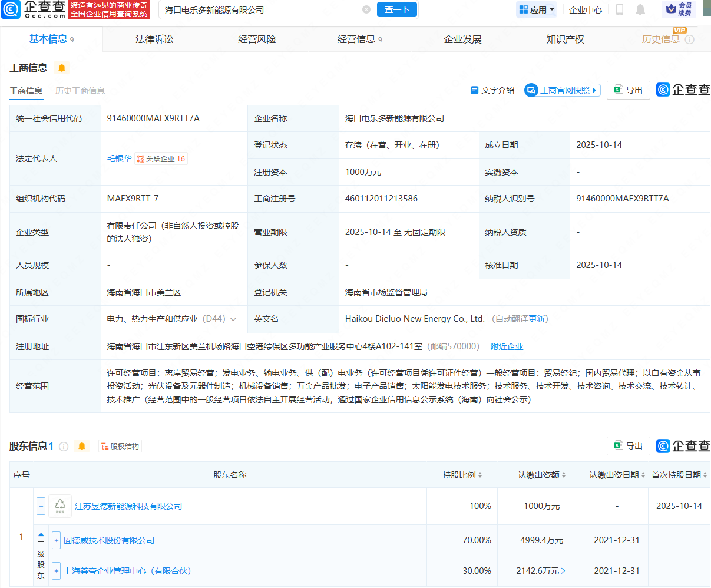Image resolution: width=711 pixels, height=588 pixels.
Task: Open the 应用 dropdown menu
Action: [x=536, y=9]
